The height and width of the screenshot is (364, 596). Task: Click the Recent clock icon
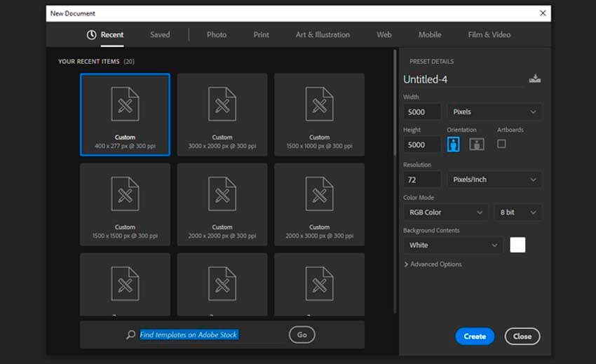point(91,35)
